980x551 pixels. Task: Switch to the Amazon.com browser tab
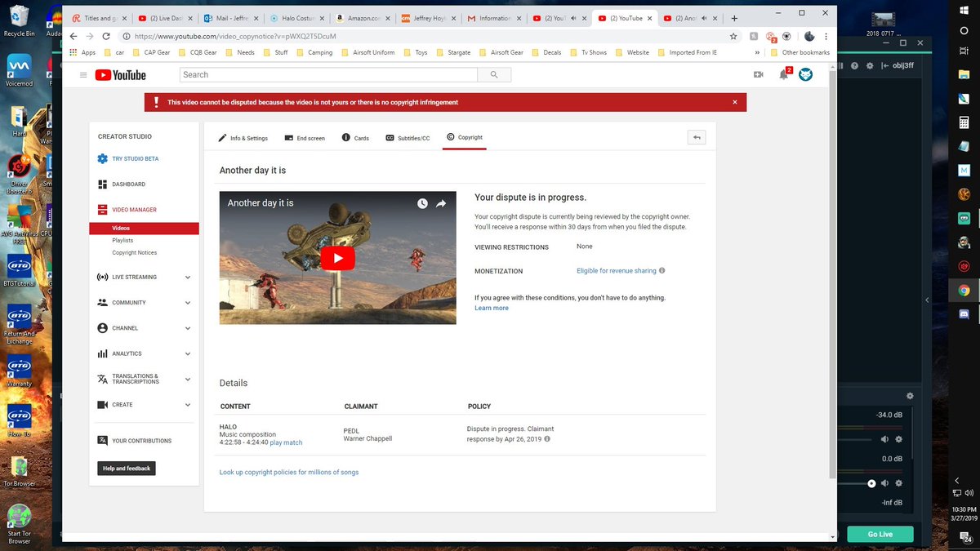pyautogui.click(x=364, y=18)
